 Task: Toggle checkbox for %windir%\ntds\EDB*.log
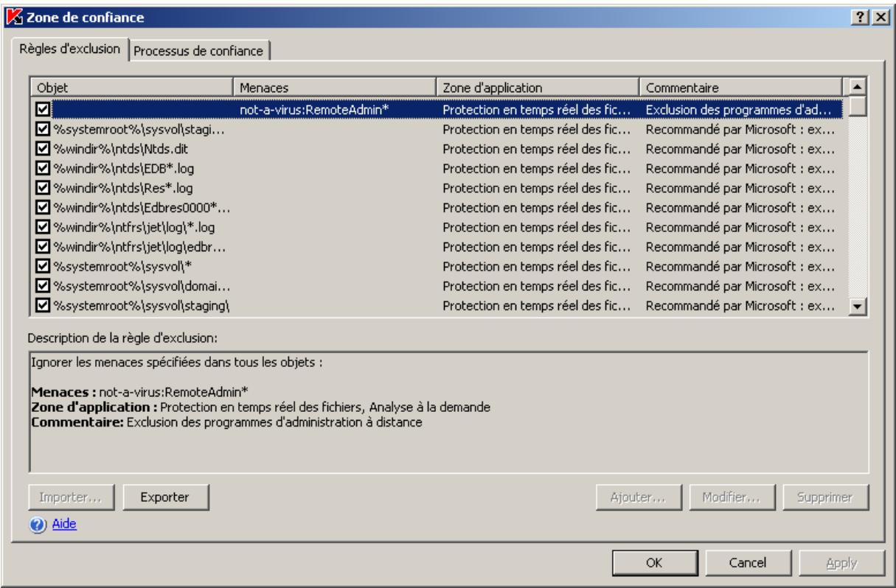(43, 169)
